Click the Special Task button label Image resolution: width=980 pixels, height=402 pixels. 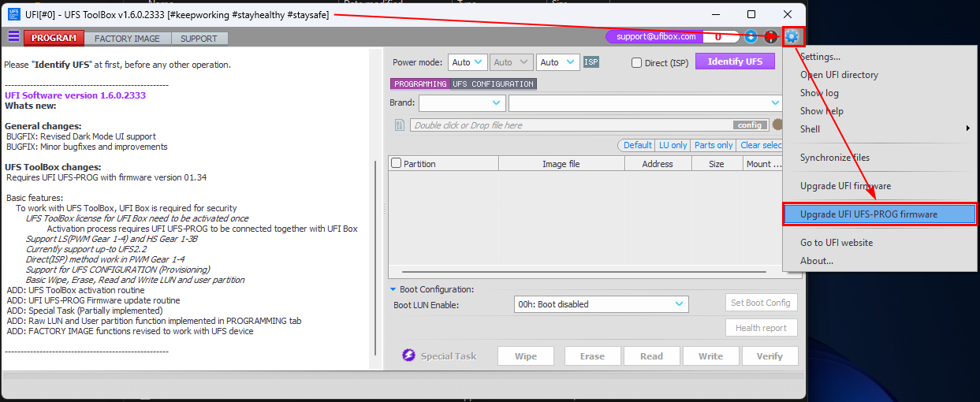449,356
